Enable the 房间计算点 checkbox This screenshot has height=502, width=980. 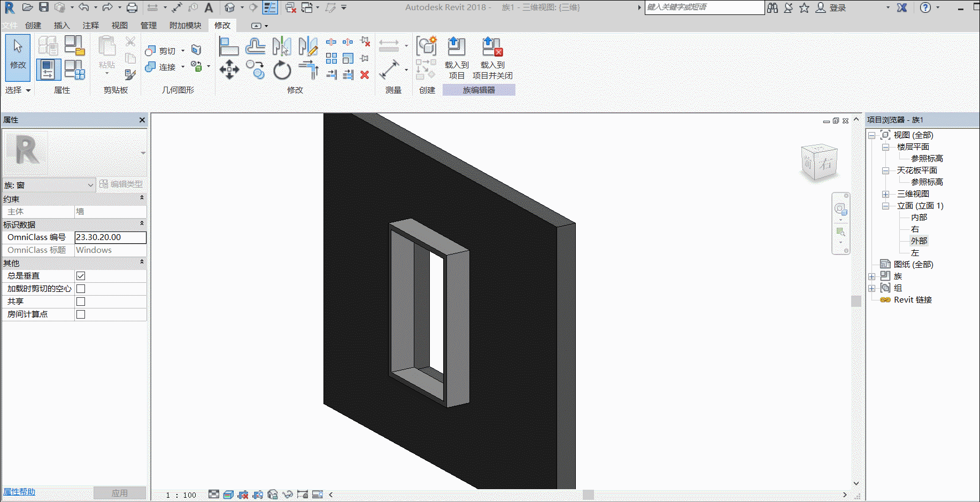(x=81, y=314)
